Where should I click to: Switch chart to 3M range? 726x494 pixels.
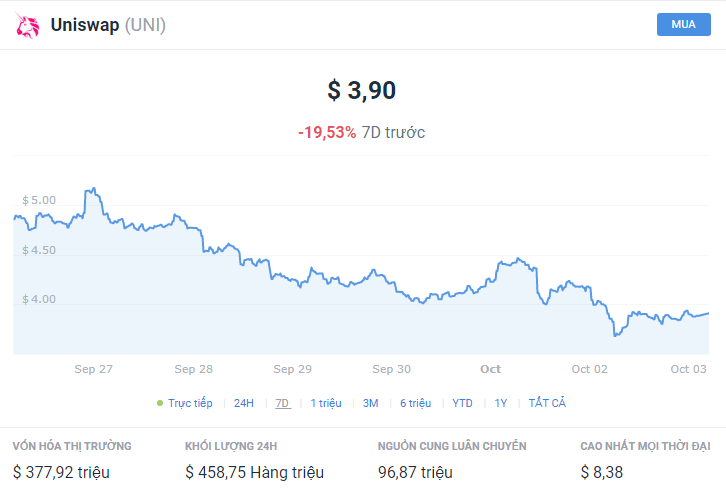coord(370,403)
